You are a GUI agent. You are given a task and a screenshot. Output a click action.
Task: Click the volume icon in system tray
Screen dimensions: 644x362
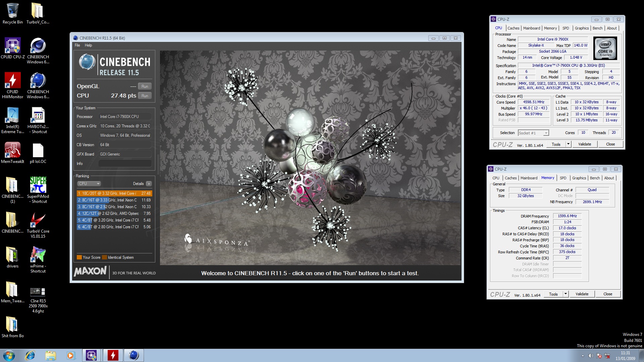(x=591, y=356)
